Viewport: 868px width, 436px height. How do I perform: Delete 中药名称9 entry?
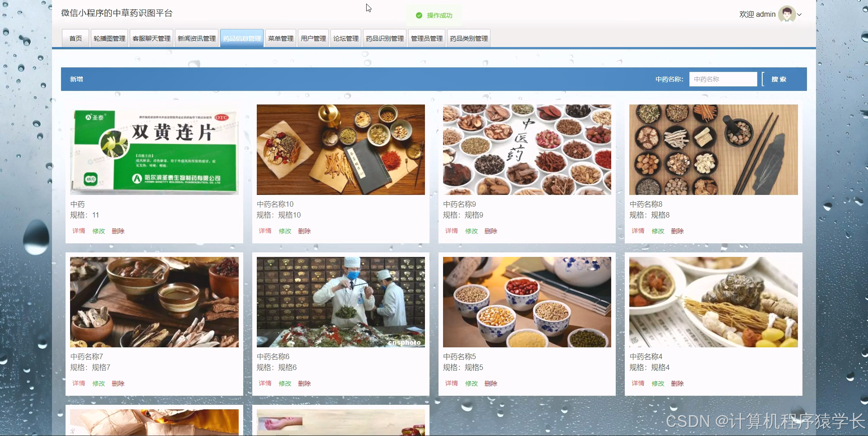click(x=491, y=231)
